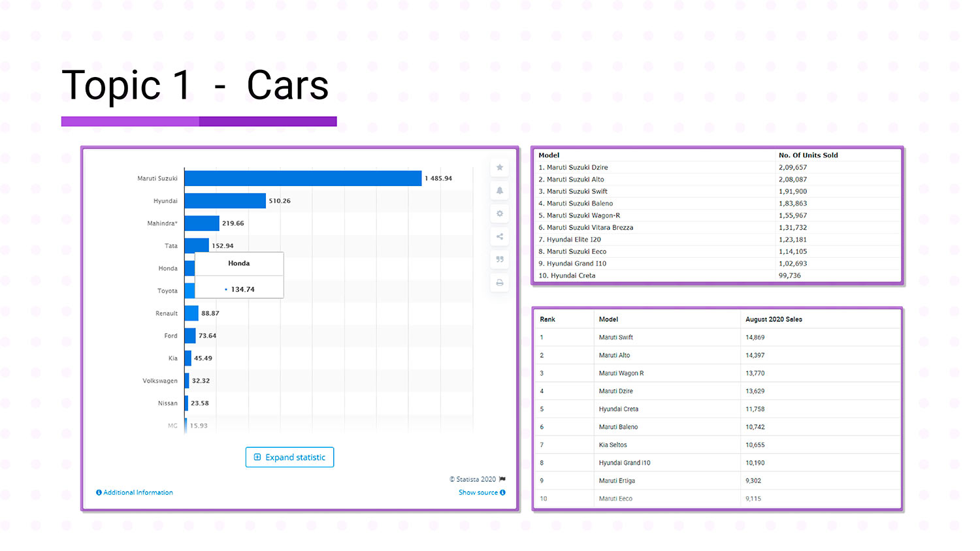Open the Additional Information link
Viewport: 980px width, 551px height.
[135, 492]
